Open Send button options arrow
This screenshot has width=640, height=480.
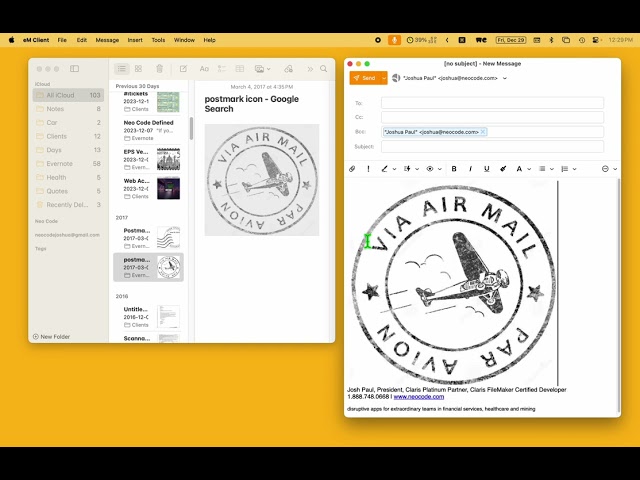[384, 78]
